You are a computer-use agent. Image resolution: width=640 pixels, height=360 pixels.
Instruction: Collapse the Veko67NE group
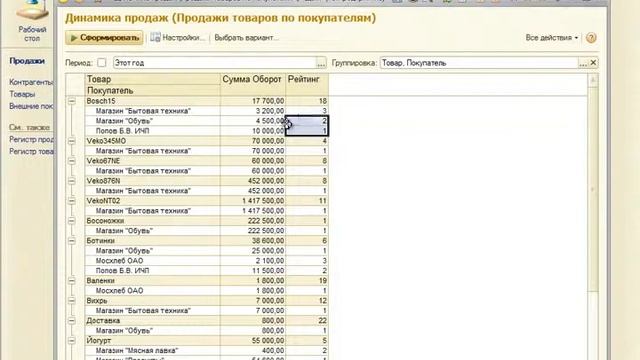click(x=72, y=161)
